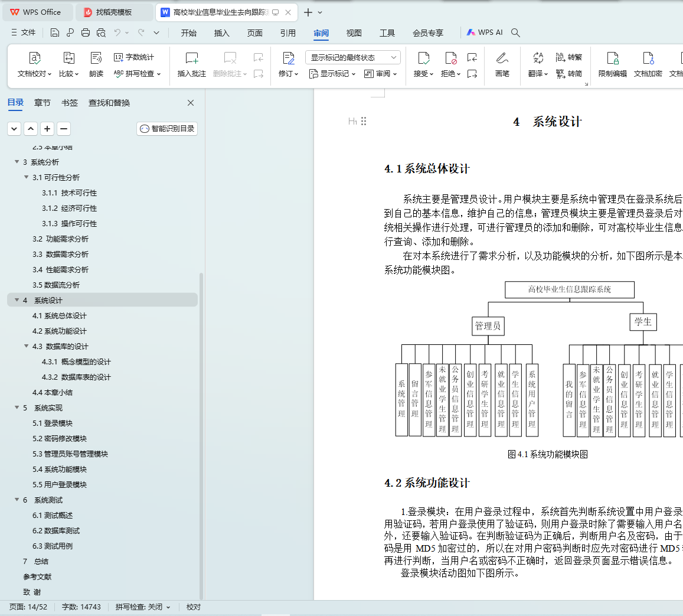The width and height of the screenshot is (683, 616).
Task: Close the navigation pane
Action: [x=190, y=103]
